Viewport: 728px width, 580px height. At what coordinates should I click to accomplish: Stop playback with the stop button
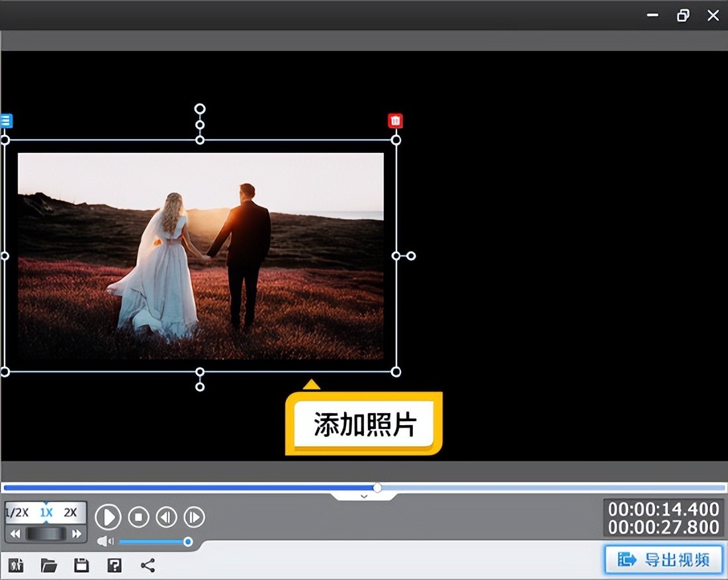point(138,516)
